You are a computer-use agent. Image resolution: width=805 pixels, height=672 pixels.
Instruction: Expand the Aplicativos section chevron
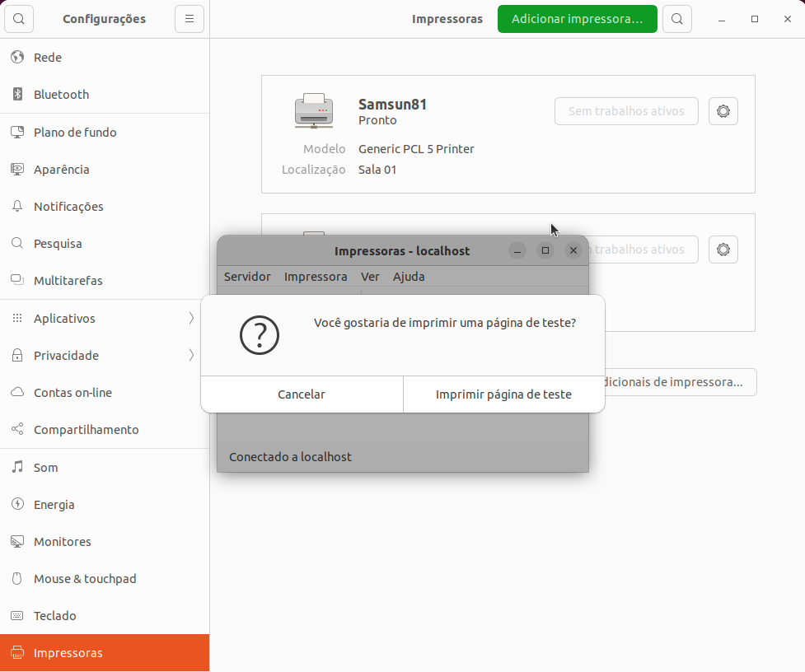(191, 319)
